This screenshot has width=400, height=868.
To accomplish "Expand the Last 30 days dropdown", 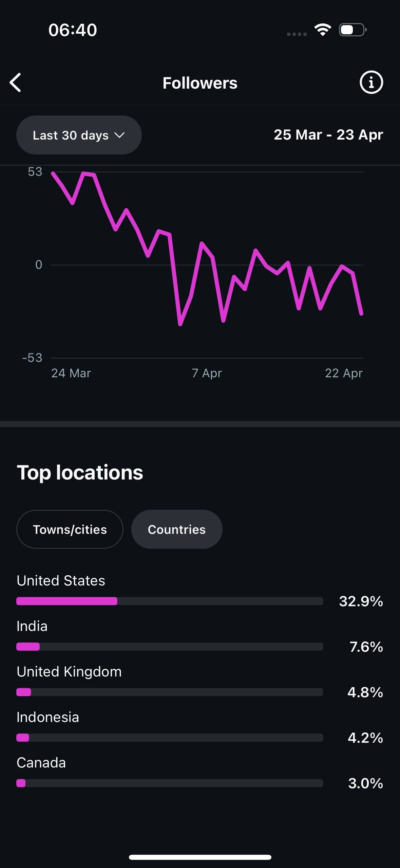I will (79, 135).
